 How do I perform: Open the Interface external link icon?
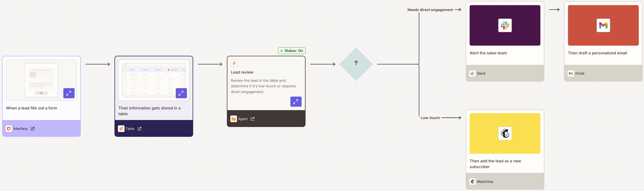(x=32, y=129)
